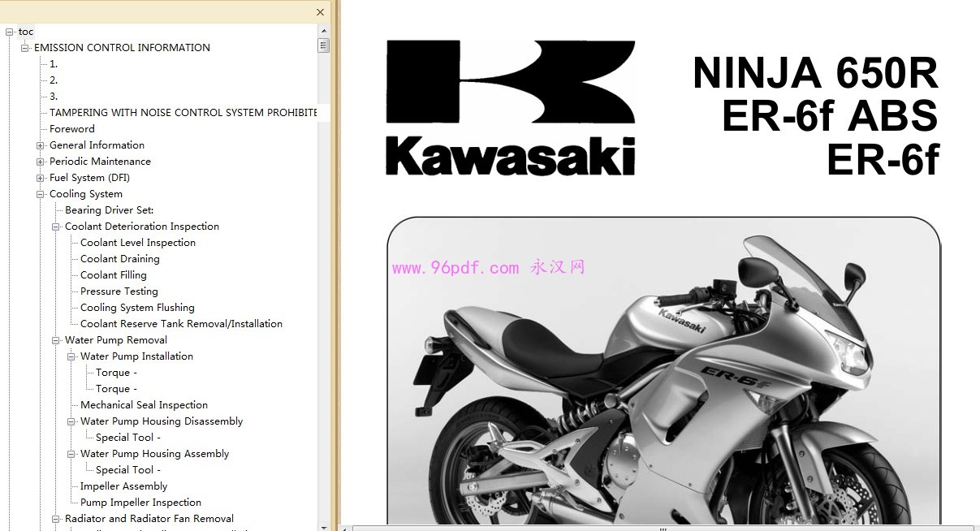Select Radiator and Radiator Fan Removal bookmark
This screenshot has width=980, height=531.
[x=149, y=519]
